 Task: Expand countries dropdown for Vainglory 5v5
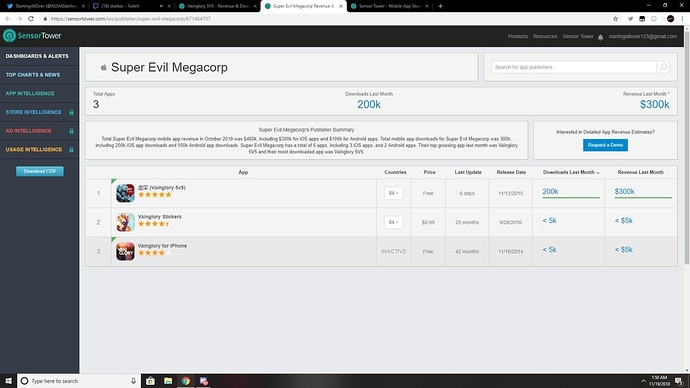393,193
